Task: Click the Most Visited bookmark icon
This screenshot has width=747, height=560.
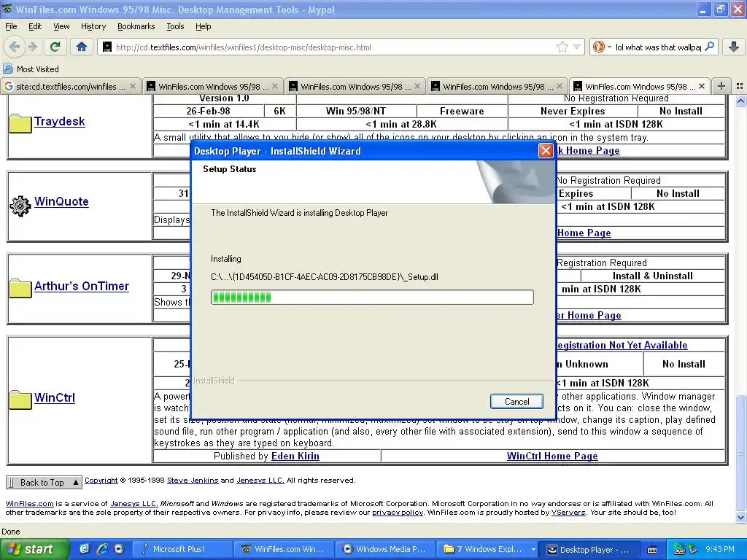Action: (7, 69)
